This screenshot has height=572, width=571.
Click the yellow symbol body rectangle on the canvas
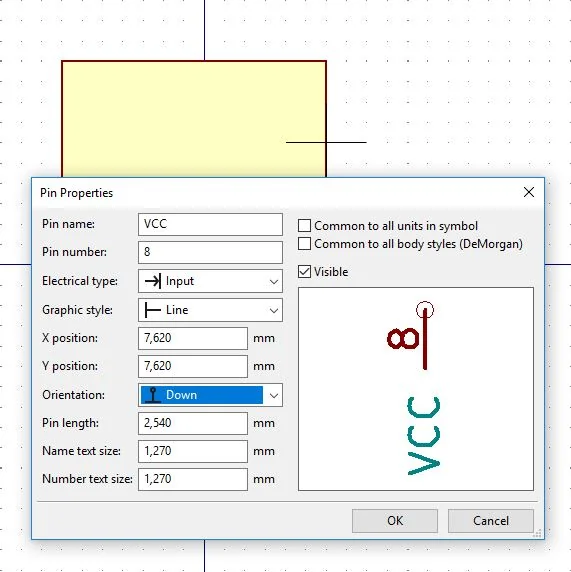[194, 119]
